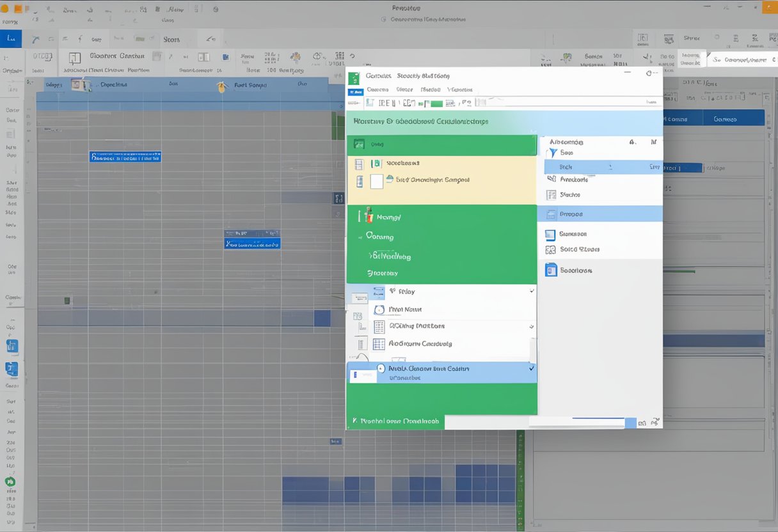Select the first blue highlighted row in right panel
Viewport: 778px width, 532px height.
(603, 167)
